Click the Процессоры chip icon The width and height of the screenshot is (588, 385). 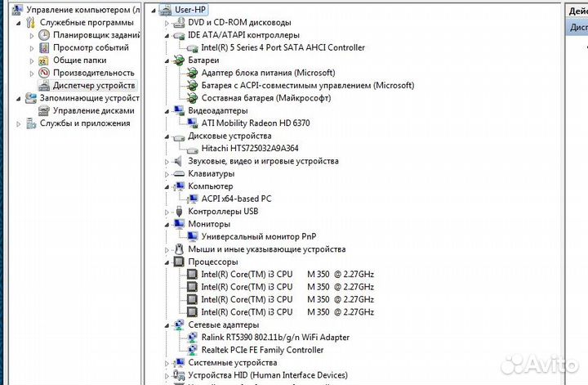[x=179, y=262]
